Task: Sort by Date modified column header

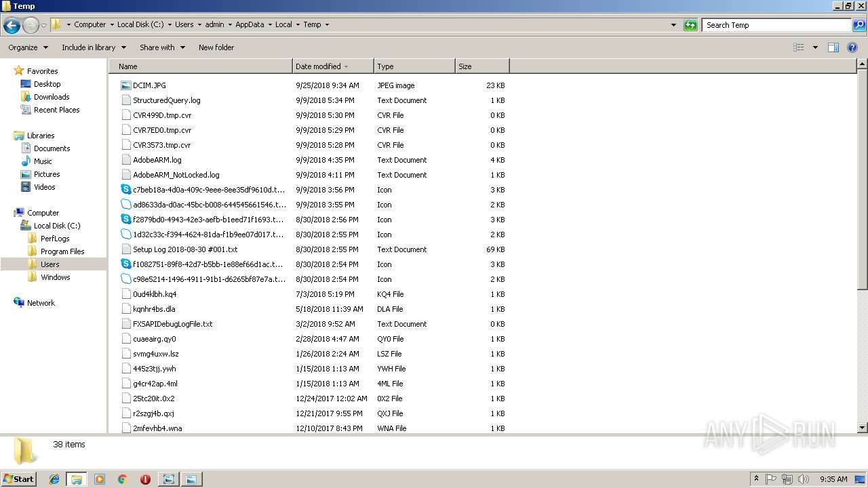Action: point(333,66)
